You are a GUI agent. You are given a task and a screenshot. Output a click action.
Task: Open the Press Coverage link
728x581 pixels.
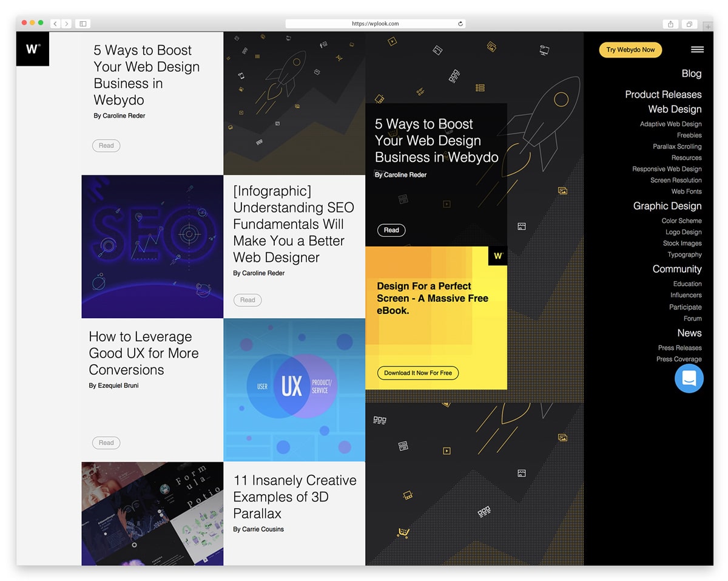click(x=679, y=359)
